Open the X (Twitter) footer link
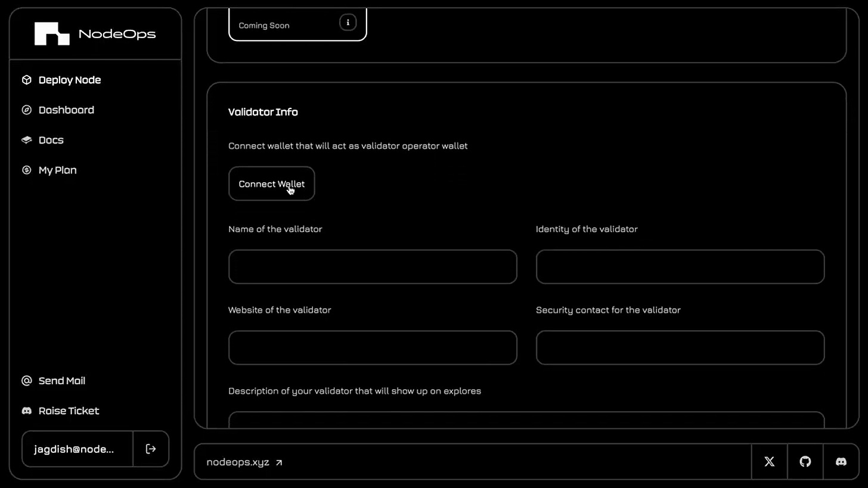The height and width of the screenshot is (488, 868). pyautogui.click(x=769, y=462)
